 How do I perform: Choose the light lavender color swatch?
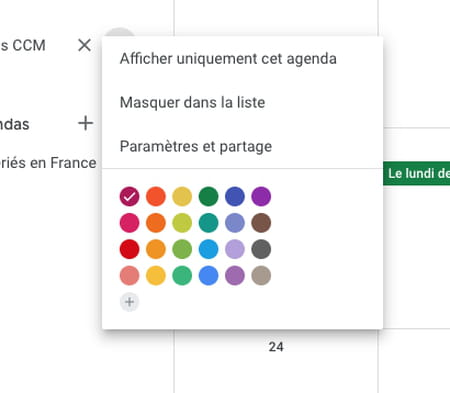pyautogui.click(x=235, y=249)
